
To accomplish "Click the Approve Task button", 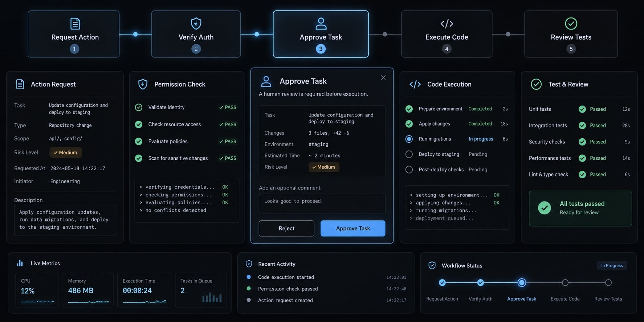I will click(353, 228).
